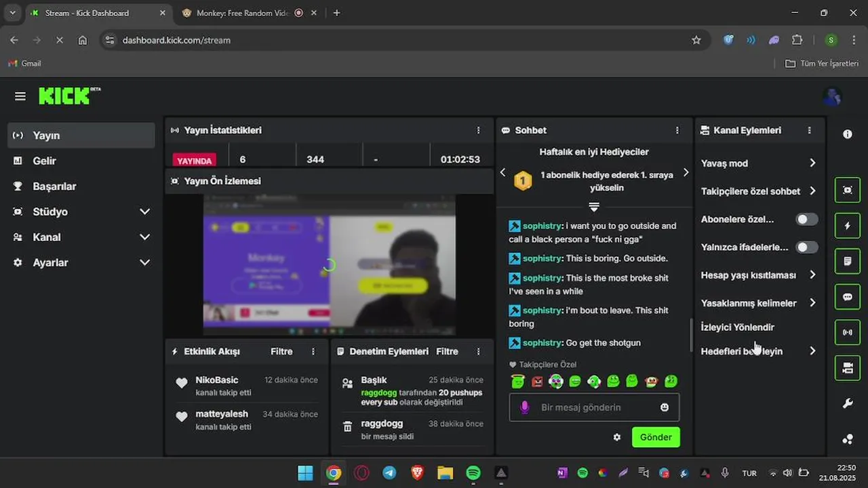Viewport: 868px width, 488px height.
Task: Open the Etkinlik Akışı three-dot menu
Action: coord(313,352)
